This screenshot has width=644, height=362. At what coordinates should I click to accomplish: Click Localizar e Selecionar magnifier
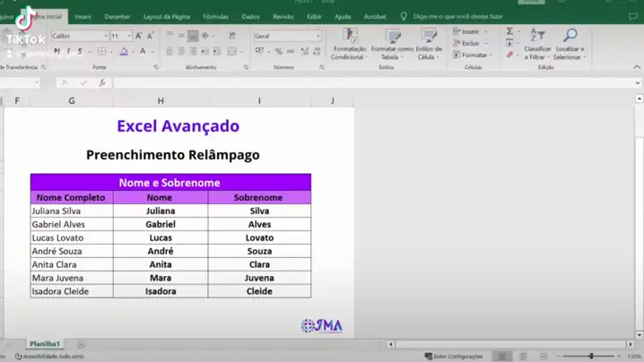pyautogui.click(x=569, y=44)
